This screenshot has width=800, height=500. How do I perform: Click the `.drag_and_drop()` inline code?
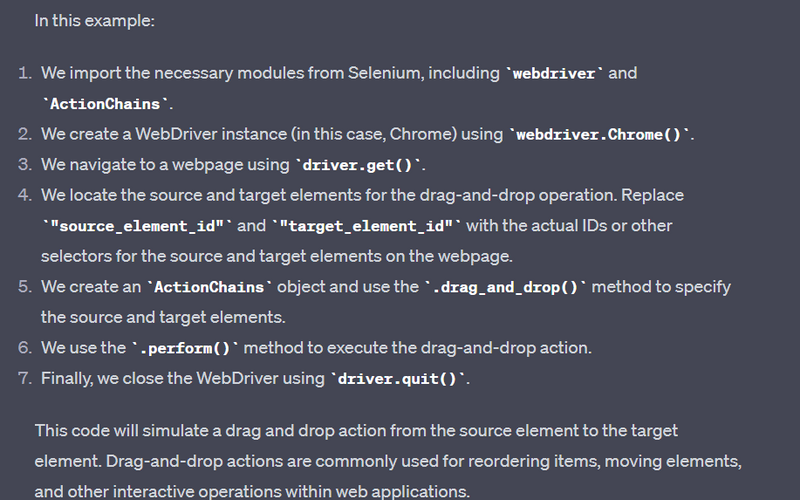(x=507, y=287)
